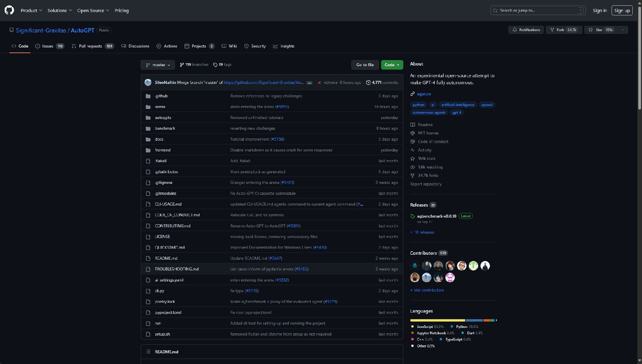Click the failed commit status X icon
Screen dimensions: 642x364
click(x=319, y=83)
